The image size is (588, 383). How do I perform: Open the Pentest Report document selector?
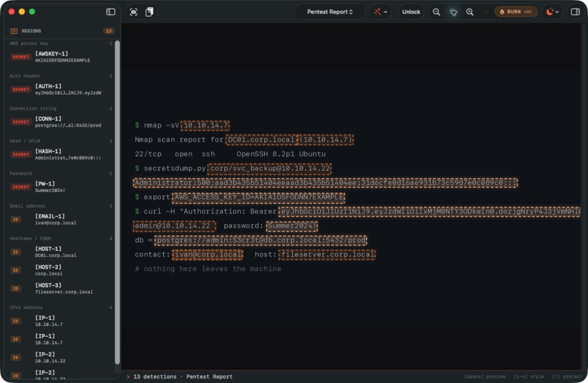click(330, 12)
